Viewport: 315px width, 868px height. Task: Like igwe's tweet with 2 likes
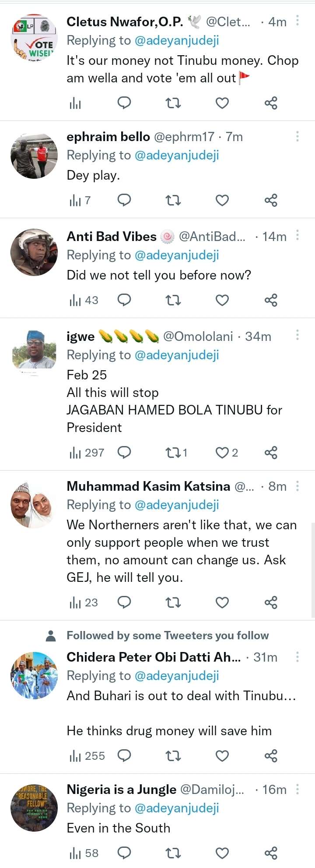tap(223, 453)
